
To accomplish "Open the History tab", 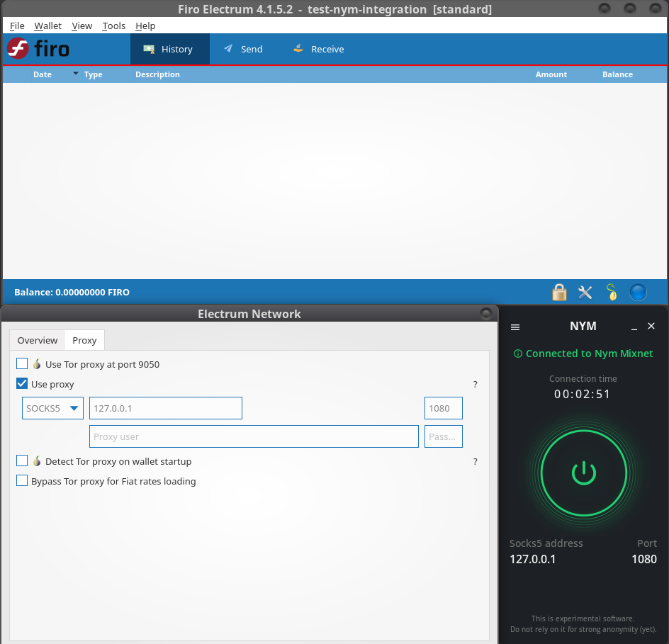I will point(170,49).
